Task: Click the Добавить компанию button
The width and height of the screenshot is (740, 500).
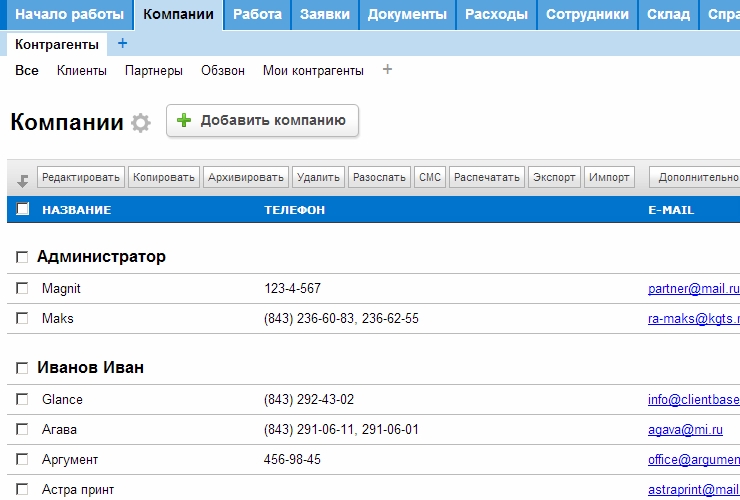Action: 262,121
